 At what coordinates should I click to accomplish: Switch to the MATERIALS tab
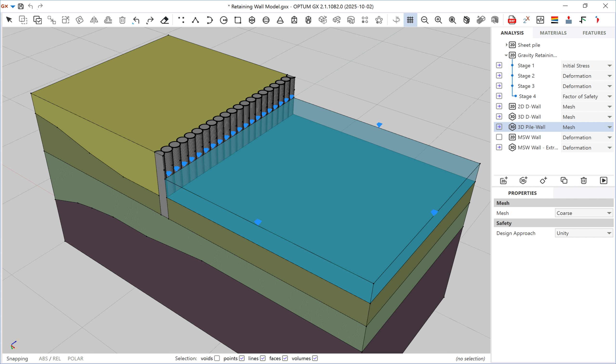point(553,33)
